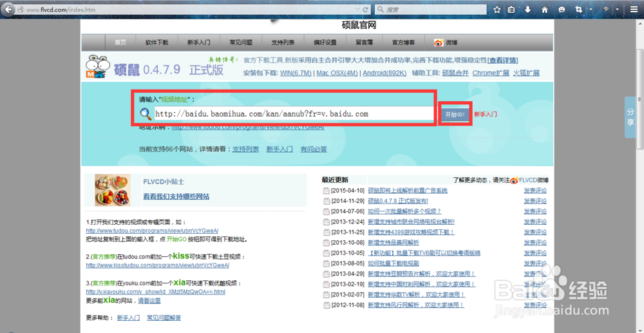The height and width of the screenshot is (333, 644).
Task: Open the vxiayouku.com example link
Action: pos(156,292)
